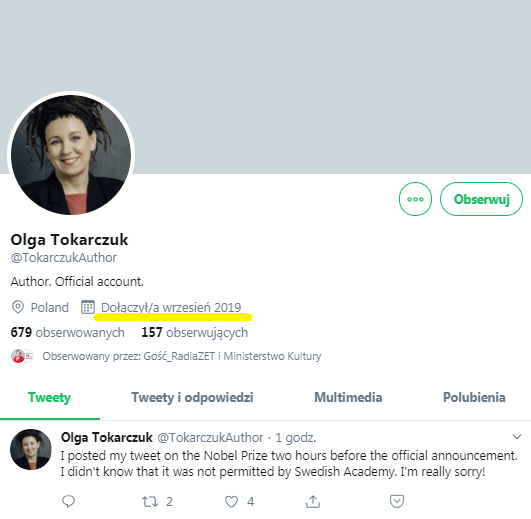Switch to Tweety i odpowiedzi tab
This screenshot has width=531, height=519.
tap(192, 397)
